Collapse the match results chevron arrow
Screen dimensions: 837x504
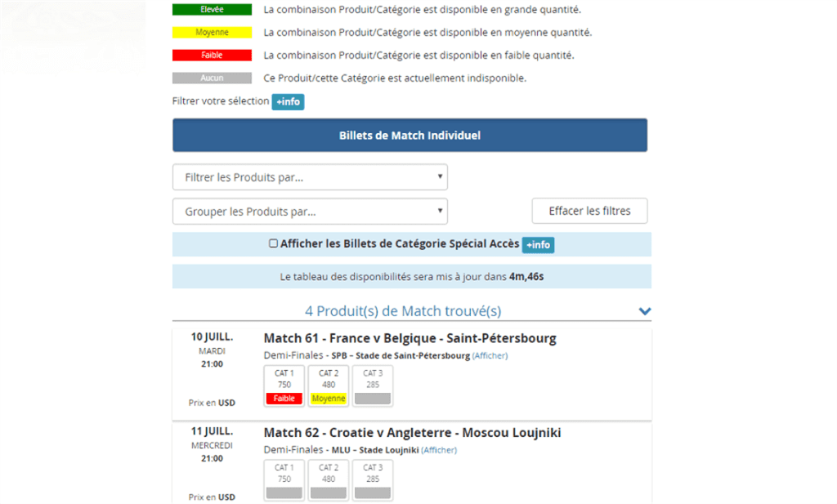(x=644, y=311)
